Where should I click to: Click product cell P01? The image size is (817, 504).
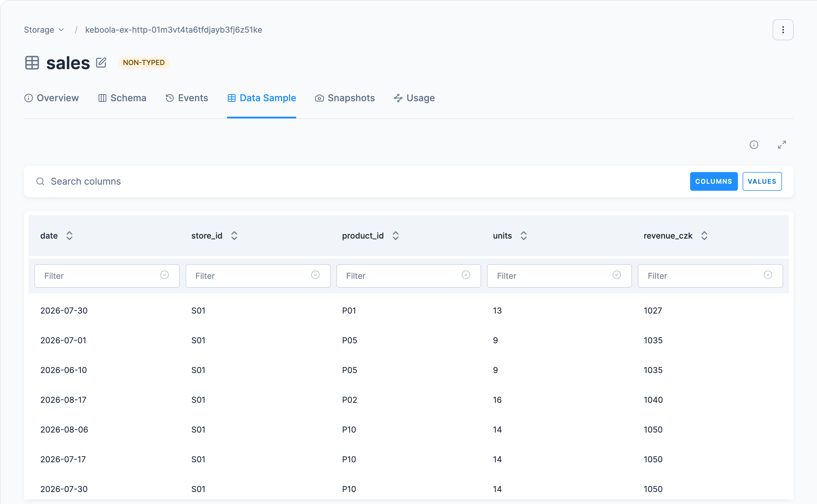click(349, 311)
